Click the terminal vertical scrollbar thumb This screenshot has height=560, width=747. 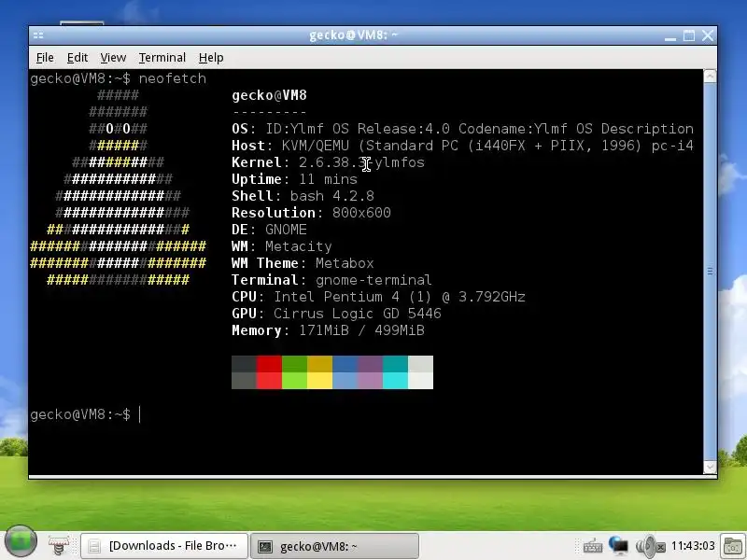pos(710,272)
